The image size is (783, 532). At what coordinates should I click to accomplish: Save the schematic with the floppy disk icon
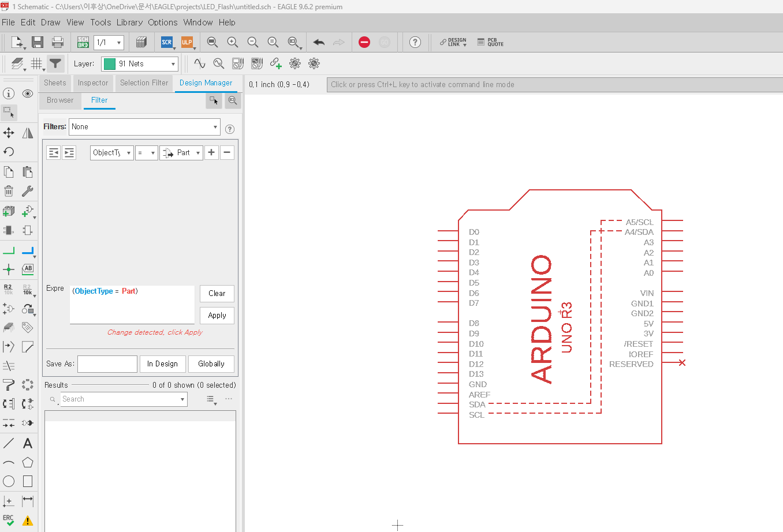[38, 42]
